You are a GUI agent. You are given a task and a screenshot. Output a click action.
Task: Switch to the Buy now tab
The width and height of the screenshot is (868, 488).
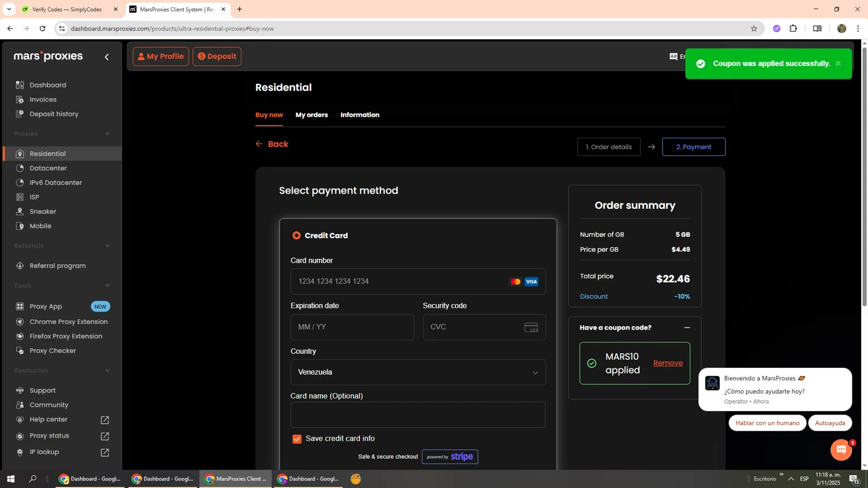[269, 115]
